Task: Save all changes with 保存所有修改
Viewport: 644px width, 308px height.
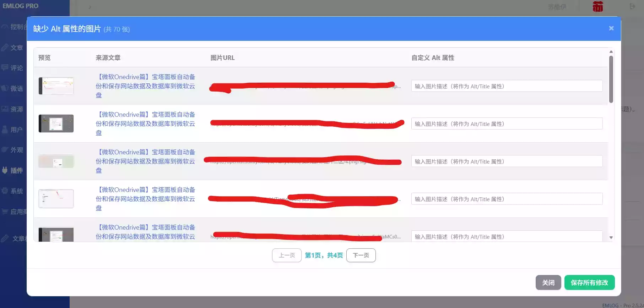Action: pos(589,282)
